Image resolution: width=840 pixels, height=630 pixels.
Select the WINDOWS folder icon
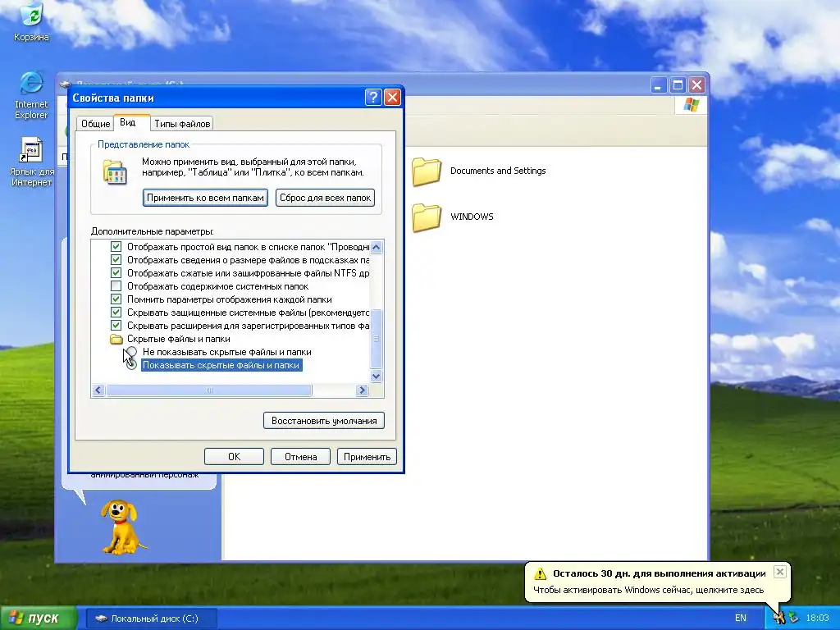click(x=427, y=217)
